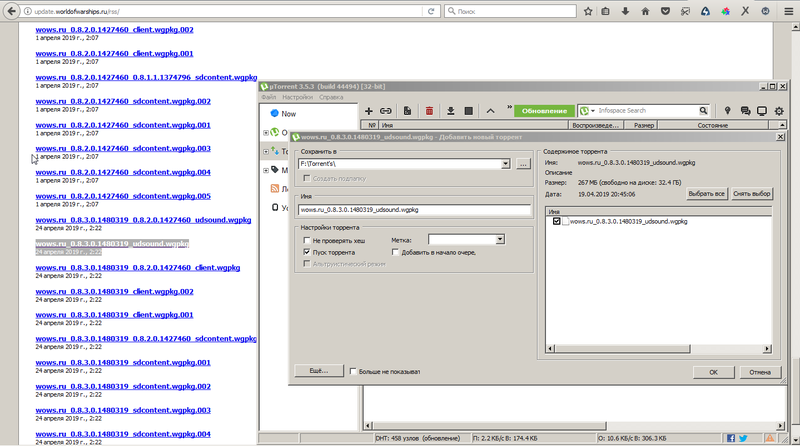
Task: Tick 'Больше не показывать' checkbox
Action: pyautogui.click(x=353, y=371)
